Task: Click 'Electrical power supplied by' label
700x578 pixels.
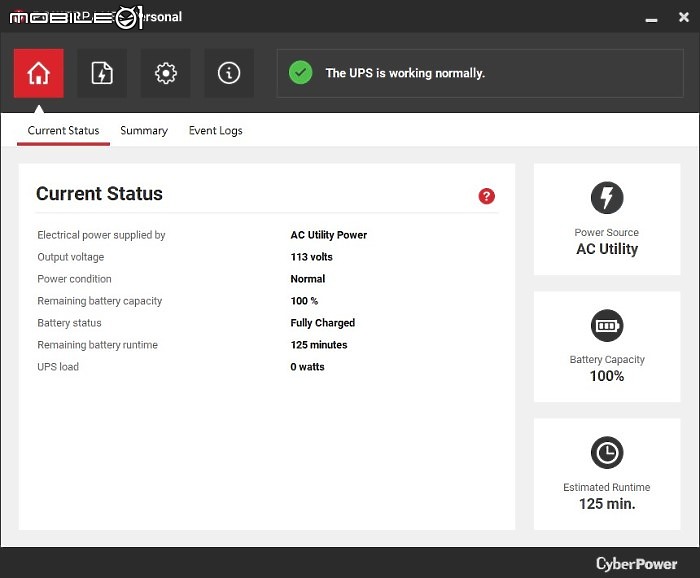Action: [x=101, y=235]
